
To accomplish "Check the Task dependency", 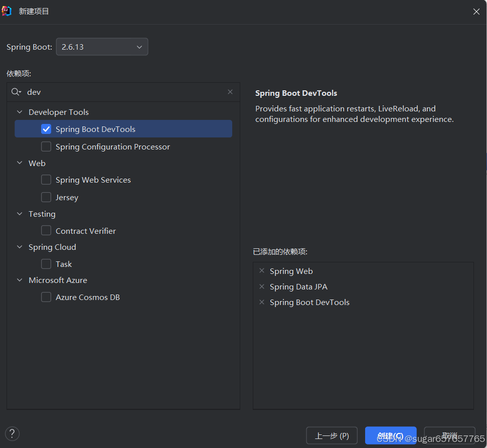I will click(46, 264).
